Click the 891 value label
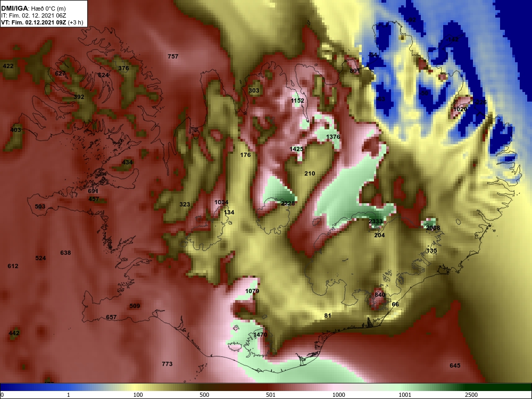 point(354,71)
